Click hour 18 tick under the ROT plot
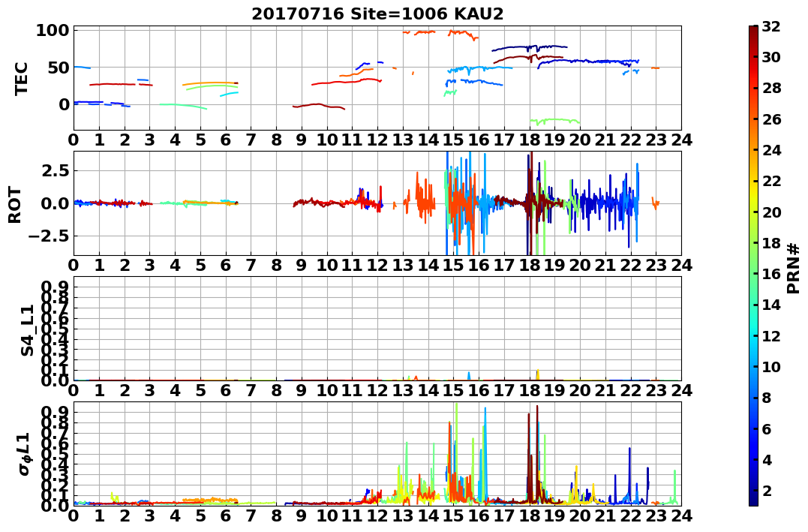The image size is (808, 532). pos(529,265)
